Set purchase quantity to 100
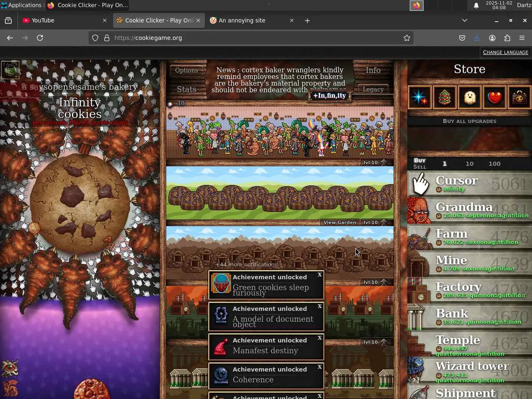Image resolution: width=532 pixels, height=399 pixels. (x=495, y=164)
